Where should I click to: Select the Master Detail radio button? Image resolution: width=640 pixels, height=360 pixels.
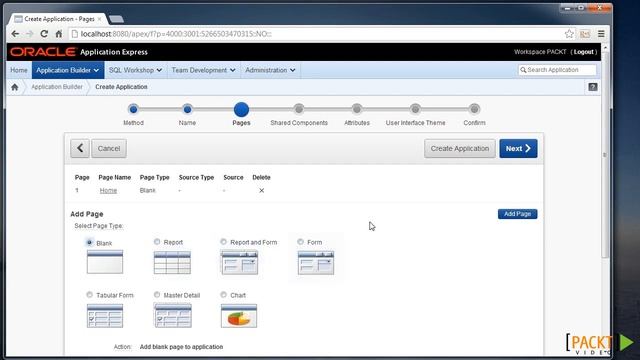click(157, 294)
